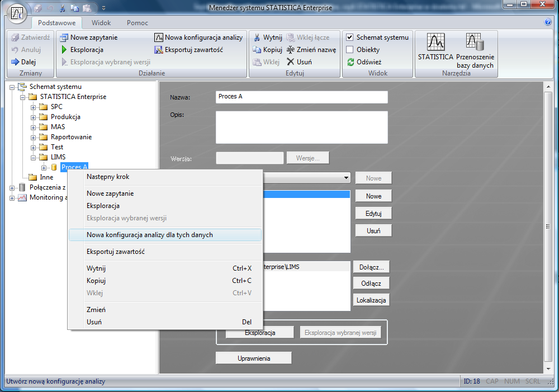Click the Odłącz button
Viewport: 559px width, 392px height.
[371, 284]
